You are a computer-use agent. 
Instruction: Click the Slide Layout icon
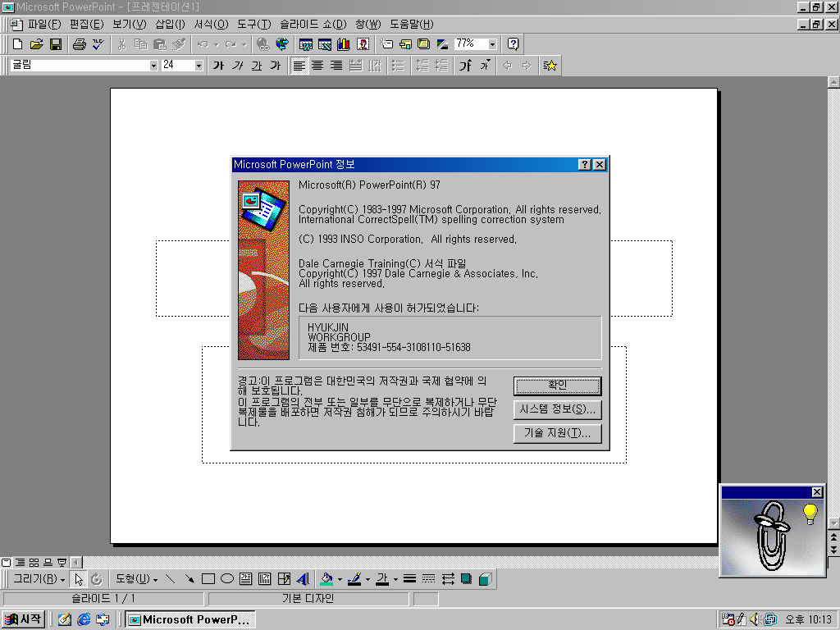tap(405, 44)
